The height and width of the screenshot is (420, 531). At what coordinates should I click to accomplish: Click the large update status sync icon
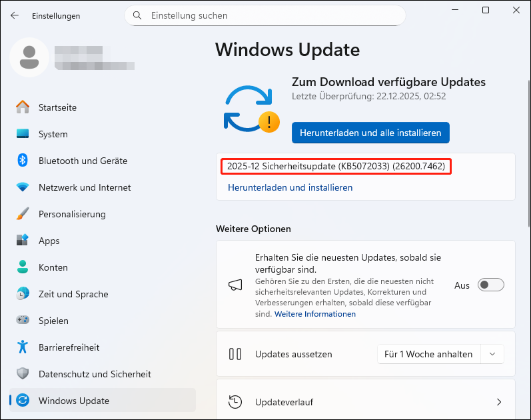(252, 109)
